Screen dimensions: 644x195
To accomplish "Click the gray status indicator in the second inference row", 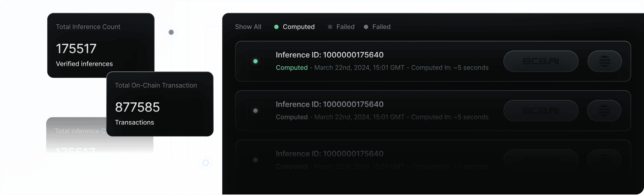I will click(x=255, y=111).
